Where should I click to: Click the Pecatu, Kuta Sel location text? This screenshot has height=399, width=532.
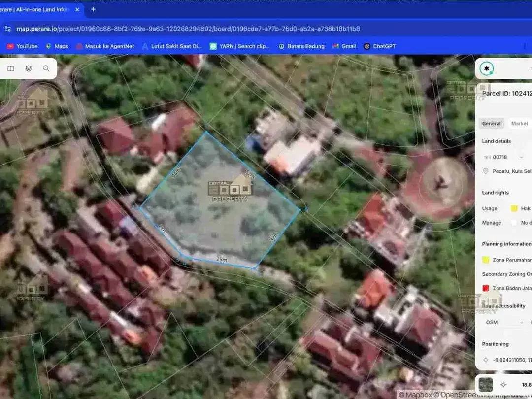512,171
